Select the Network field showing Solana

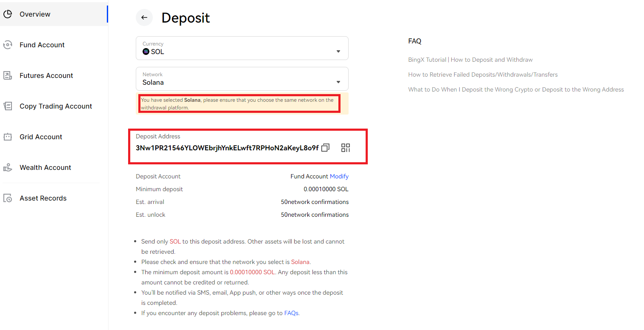[x=242, y=79]
